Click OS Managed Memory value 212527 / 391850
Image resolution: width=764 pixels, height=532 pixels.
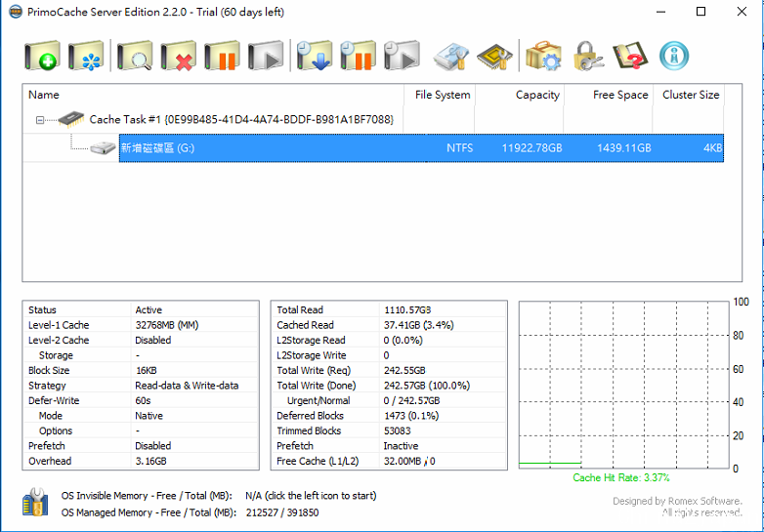pos(282,512)
